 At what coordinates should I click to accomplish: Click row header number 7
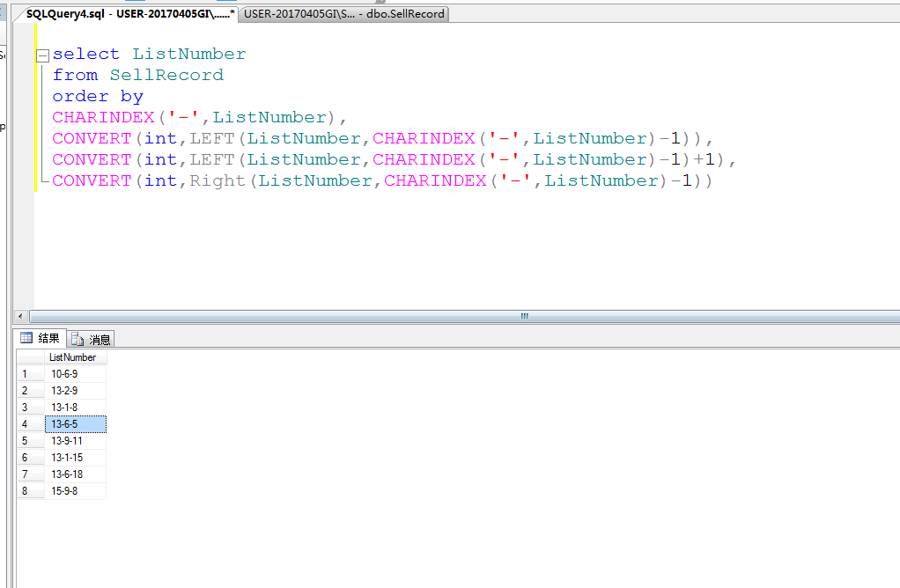[31, 474]
